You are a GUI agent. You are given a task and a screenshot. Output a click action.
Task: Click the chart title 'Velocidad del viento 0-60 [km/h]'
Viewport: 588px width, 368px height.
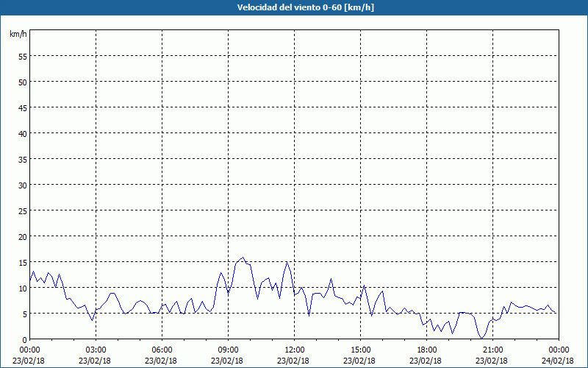305,7
